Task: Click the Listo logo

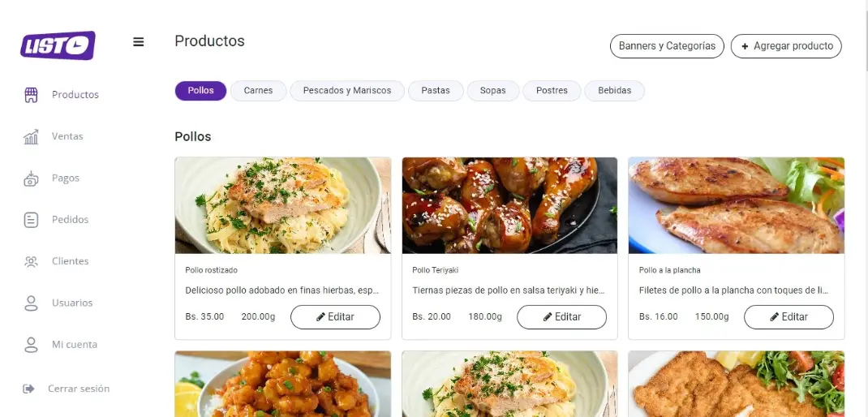Action: click(58, 45)
